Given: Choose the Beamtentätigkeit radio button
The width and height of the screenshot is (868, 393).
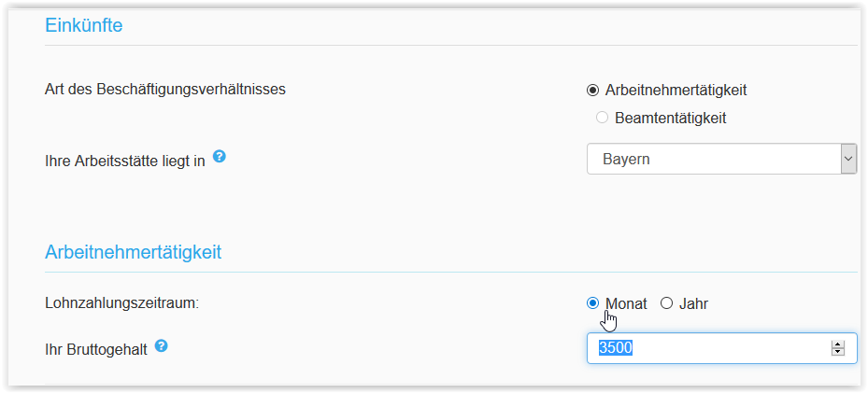Looking at the screenshot, I should coord(602,118).
